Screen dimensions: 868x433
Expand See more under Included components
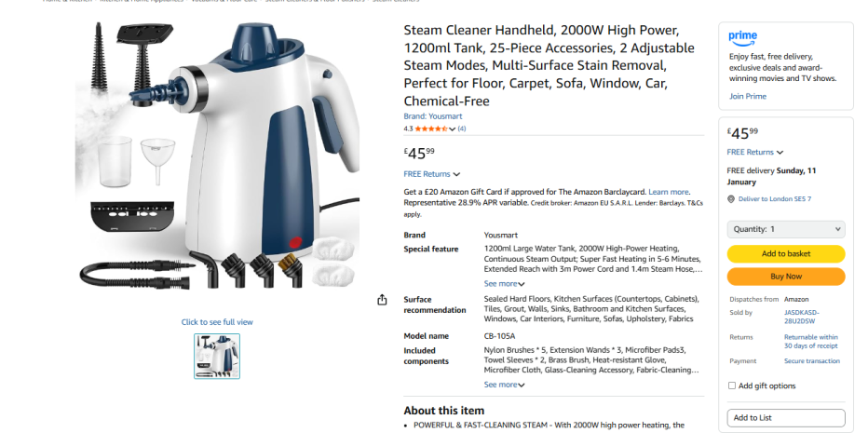click(504, 385)
